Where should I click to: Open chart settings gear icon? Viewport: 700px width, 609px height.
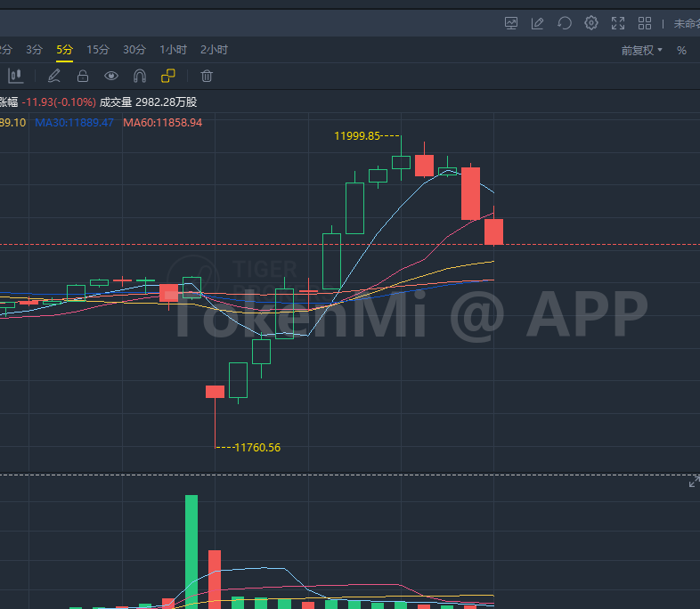pos(591,23)
